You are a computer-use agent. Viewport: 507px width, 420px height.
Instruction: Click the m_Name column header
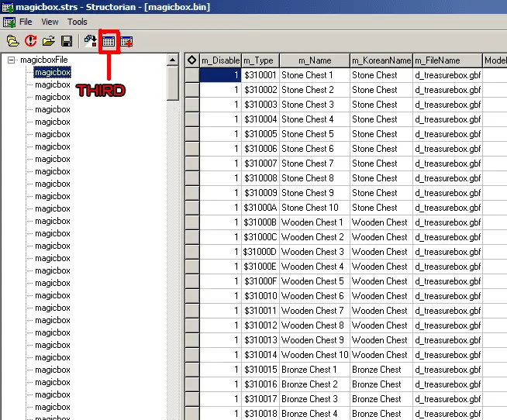[315, 60]
